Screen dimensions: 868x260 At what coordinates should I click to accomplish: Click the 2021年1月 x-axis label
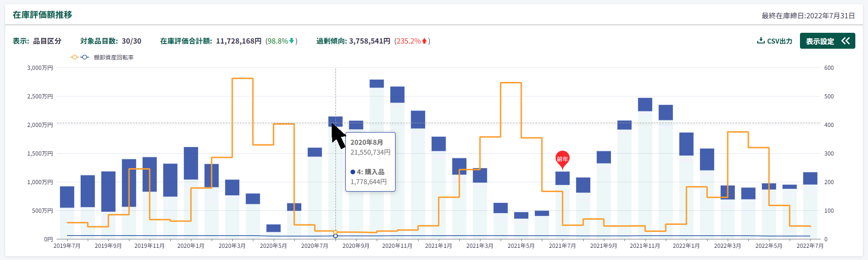(438, 246)
